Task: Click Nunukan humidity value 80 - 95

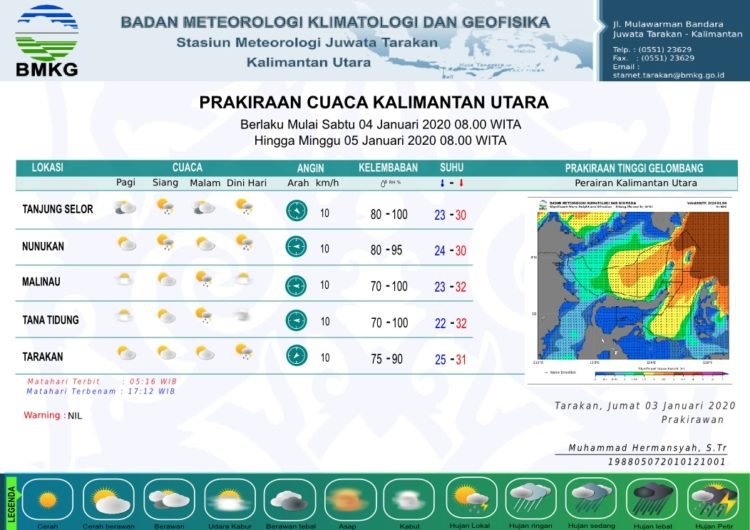Action: pyautogui.click(x=386, y=250)
